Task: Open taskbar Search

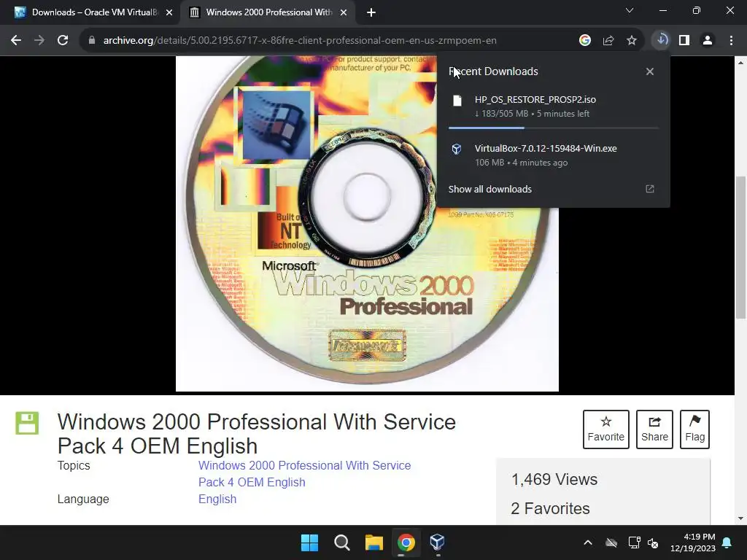Action: 341,542
